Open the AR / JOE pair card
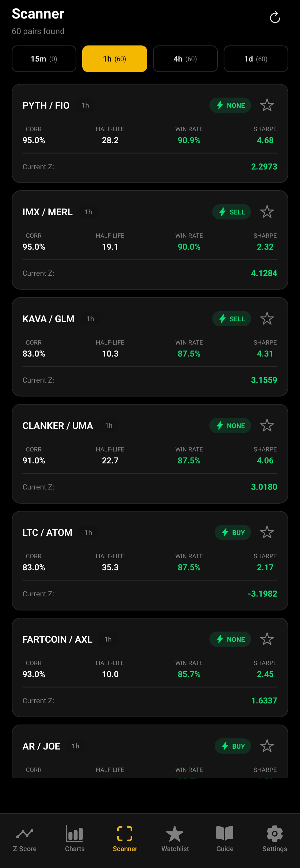 point(135,758)
